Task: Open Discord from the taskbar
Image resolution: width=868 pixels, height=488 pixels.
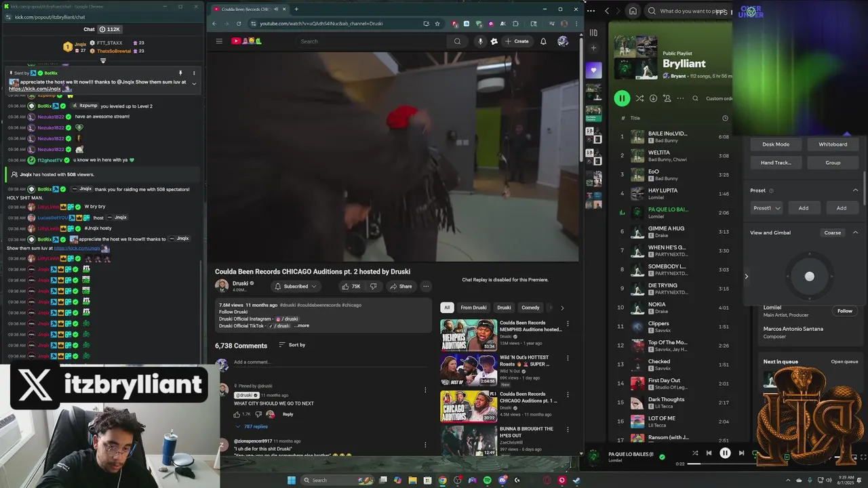Action: tap(502, 480)
